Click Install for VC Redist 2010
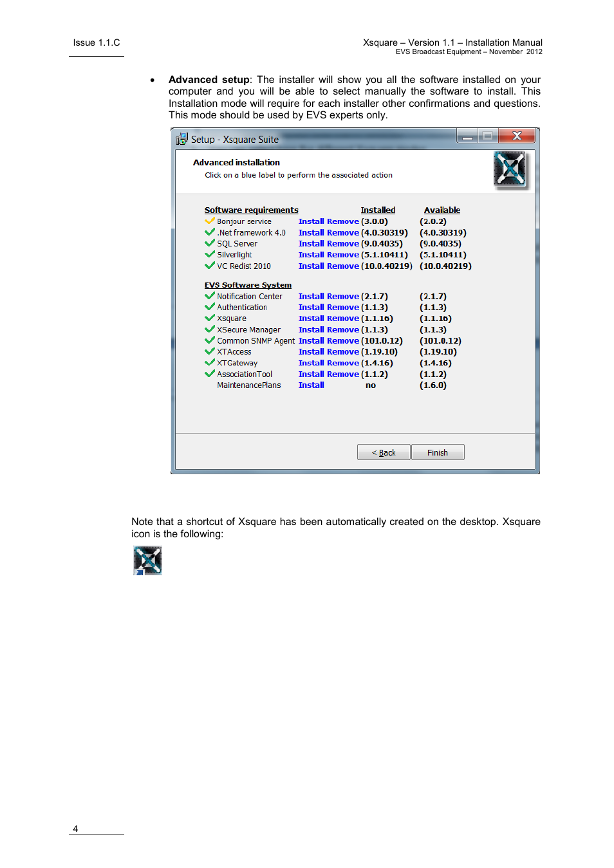 click(312, 266)
